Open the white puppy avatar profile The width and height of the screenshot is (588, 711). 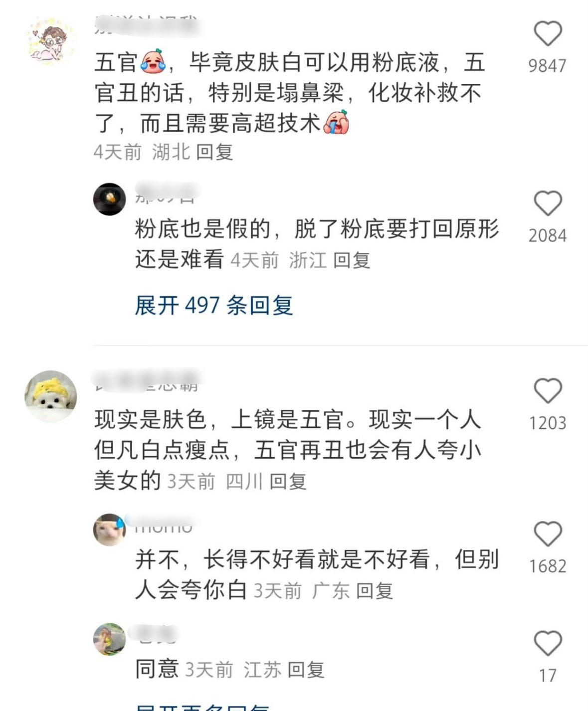(x=51, y=396)
